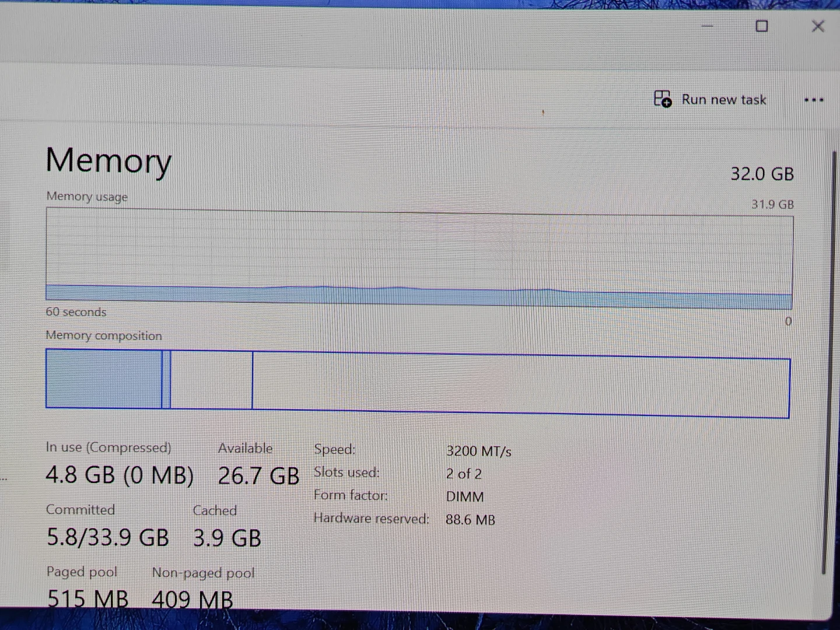This screenshot has width=840, height=630.
Task: Click the vertical scrollbar on the right
Action: coord(824,362)
